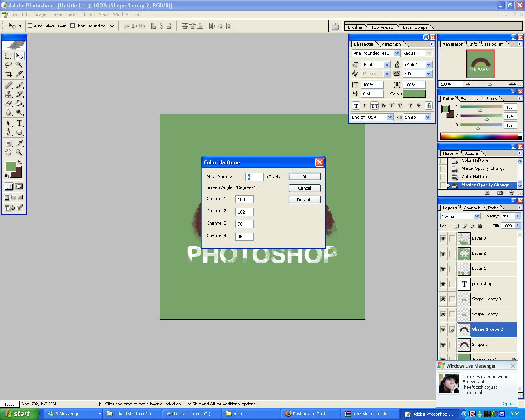Select the Eyedropper tool
This screenshot has width=525, height=420.
(x=19, y=143)
